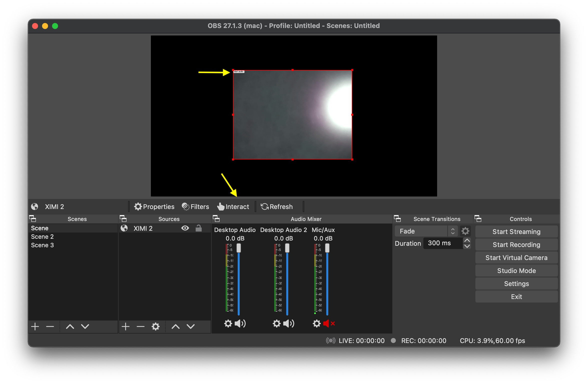Pop out the Controls dock icon
Screen dimensions: 588x384
478,219
